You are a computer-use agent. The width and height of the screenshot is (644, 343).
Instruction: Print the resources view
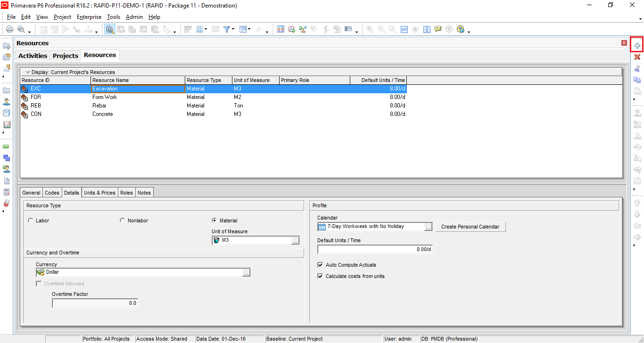pyautogui.click(x=9, y=29)
